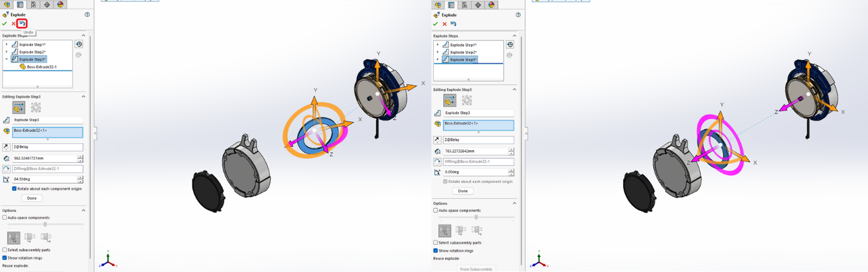Image resolution: width=868 pixels, height=272 pixels.
Task: Click the From Subassembly button
Action: 476,269
